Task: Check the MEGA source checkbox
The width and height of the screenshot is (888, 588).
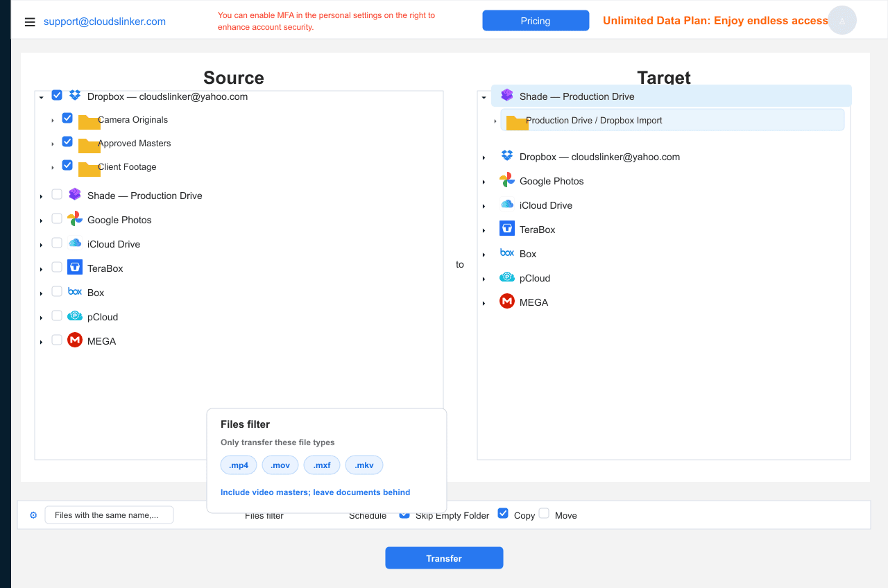Action: click(57, 340)
